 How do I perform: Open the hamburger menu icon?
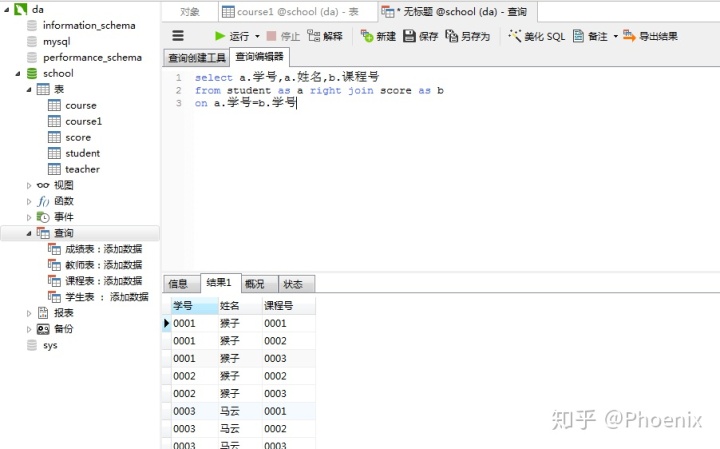tap(178, 35)
